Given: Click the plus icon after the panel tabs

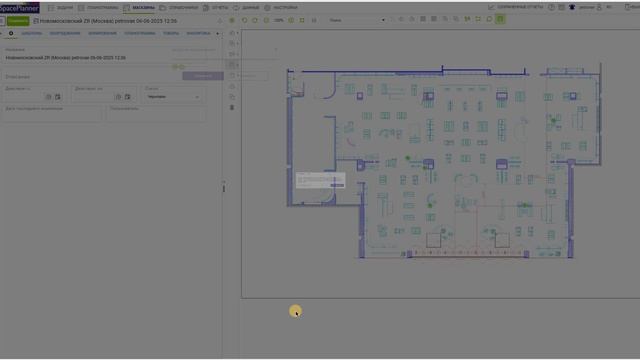Looking at the screenshot, I should [x=218, y=33].
